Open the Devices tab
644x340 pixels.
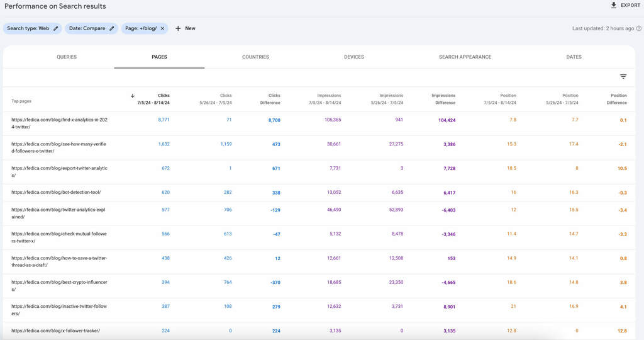tap(353, 57)
